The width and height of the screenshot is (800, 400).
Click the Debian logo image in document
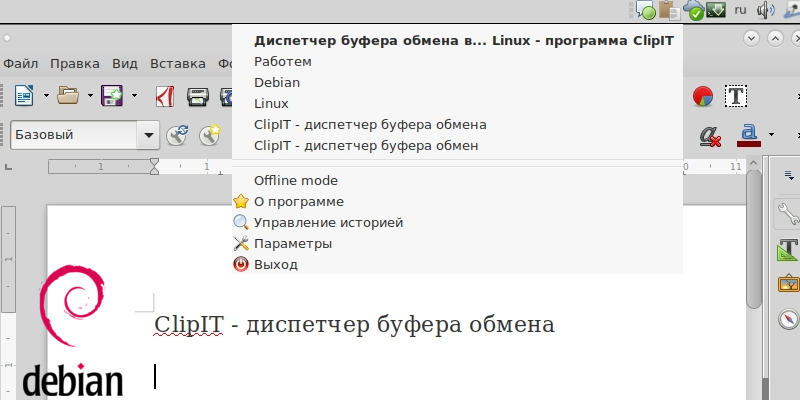(x=73, y=331)
